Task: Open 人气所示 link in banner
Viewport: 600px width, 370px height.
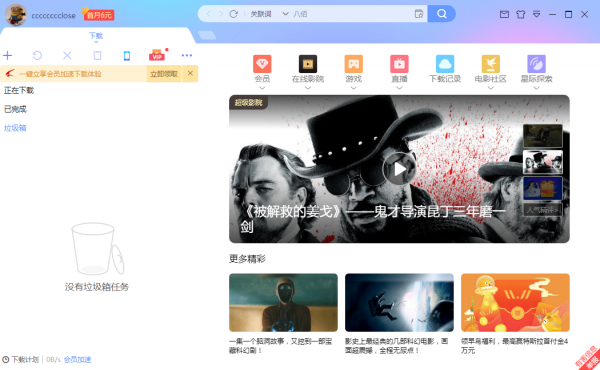Action: (x=543, y=210)
